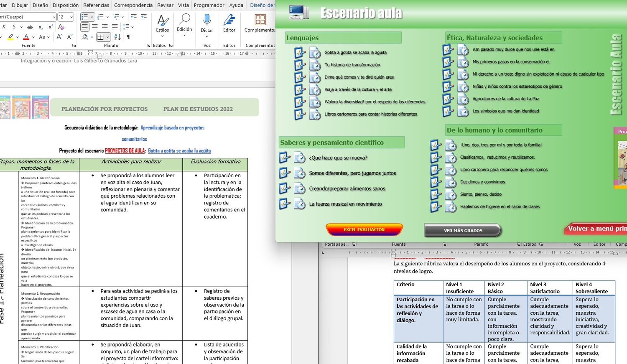Click clock document icon beside 'Siento, pienso, decido'

[x=451, y=195]
